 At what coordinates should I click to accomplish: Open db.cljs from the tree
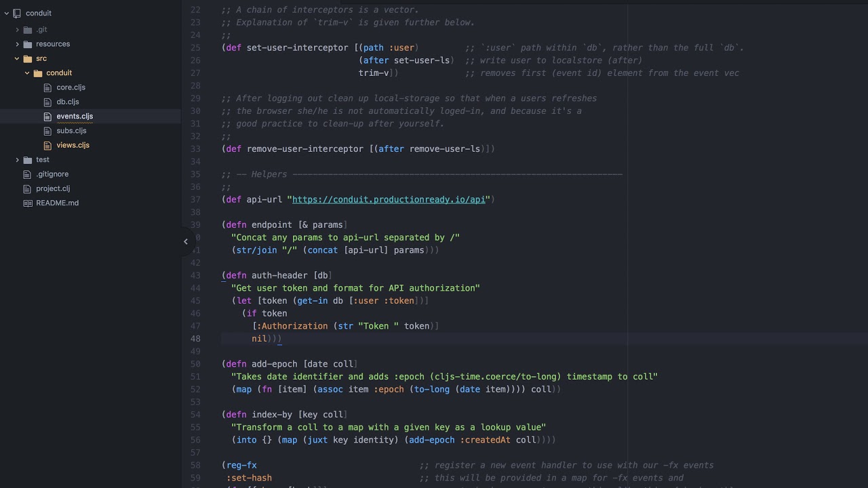coord(68,102)
